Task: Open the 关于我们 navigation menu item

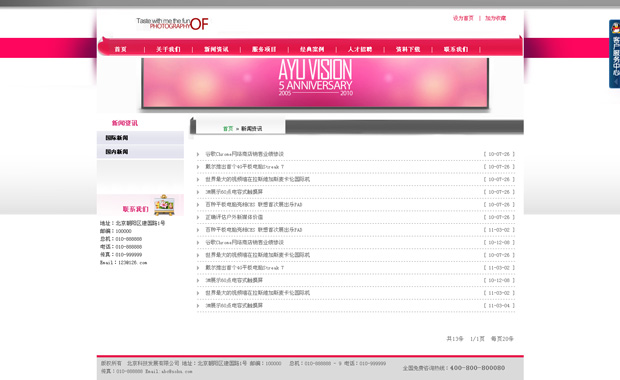Action: tap(168, 49)
